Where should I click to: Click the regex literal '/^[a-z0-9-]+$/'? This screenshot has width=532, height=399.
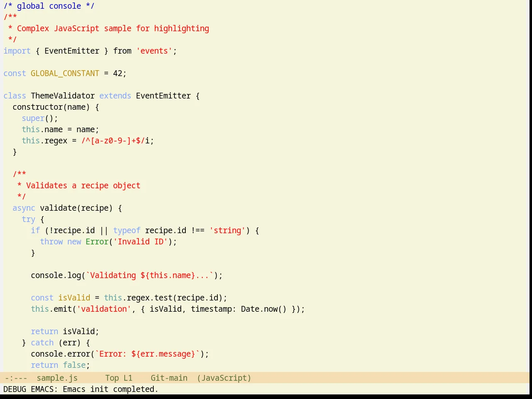[113, 140]
